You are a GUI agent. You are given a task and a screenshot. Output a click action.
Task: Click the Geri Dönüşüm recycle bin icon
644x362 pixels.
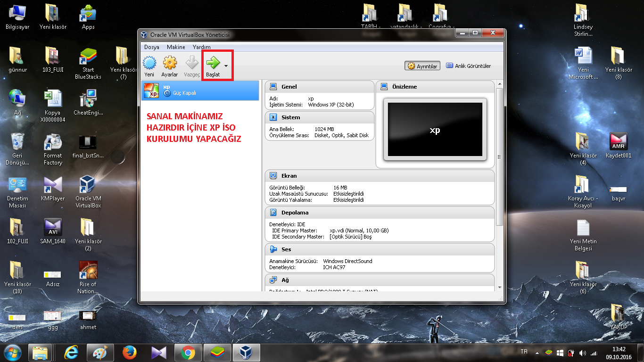click(x=17, y=148)
